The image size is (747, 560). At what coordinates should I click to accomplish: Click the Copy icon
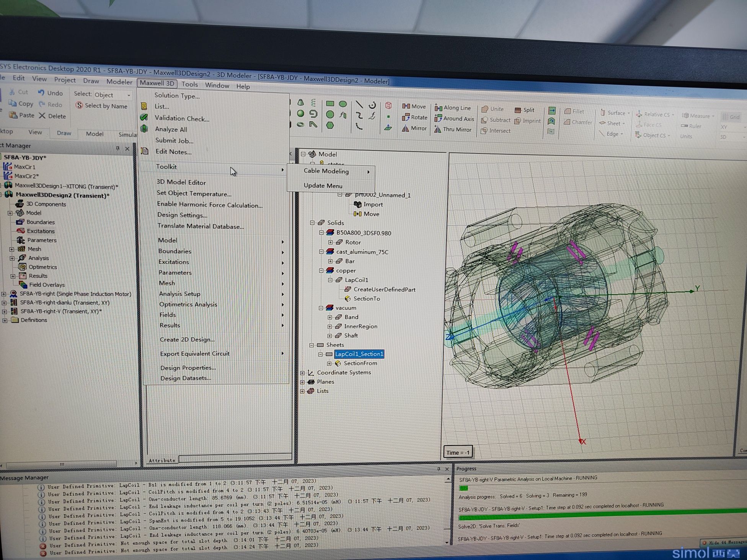tap(12, 103)
